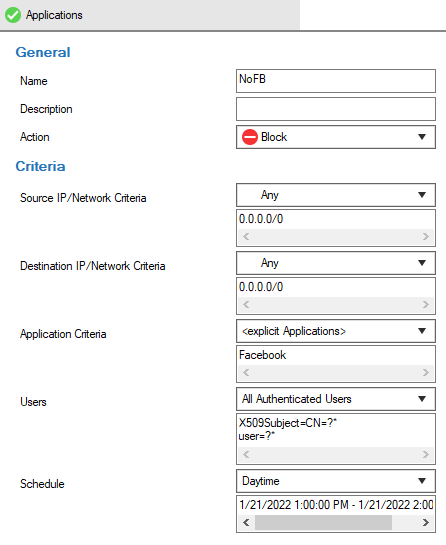
Task: Select the source 0.0.0.0/0 network entry
Action: (x=261, y=219)
